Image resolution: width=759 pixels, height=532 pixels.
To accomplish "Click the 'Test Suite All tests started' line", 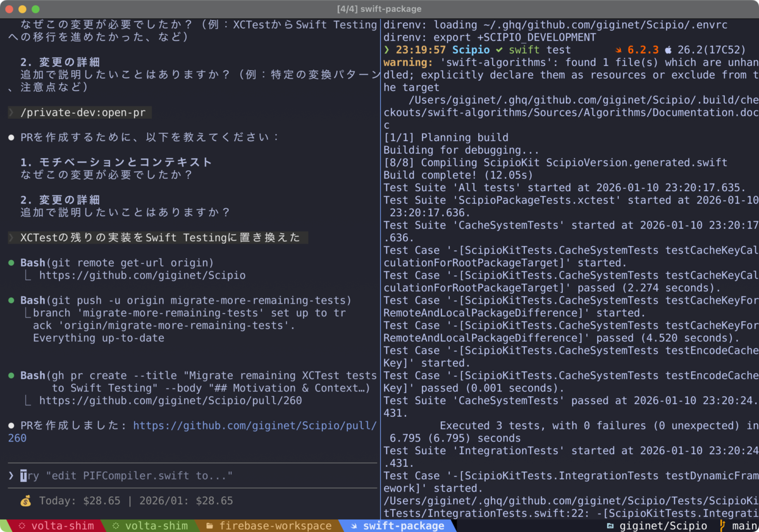I will [565, 188].
